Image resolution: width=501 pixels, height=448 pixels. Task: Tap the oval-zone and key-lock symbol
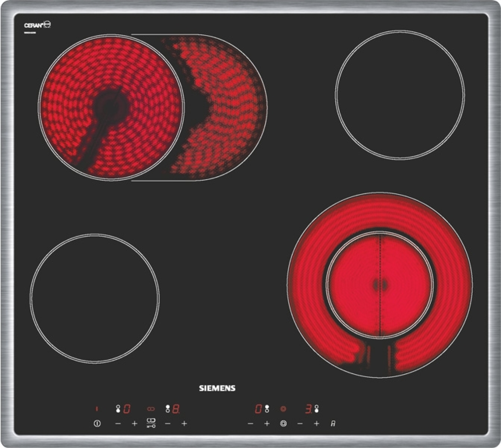(x=151, y=423)
